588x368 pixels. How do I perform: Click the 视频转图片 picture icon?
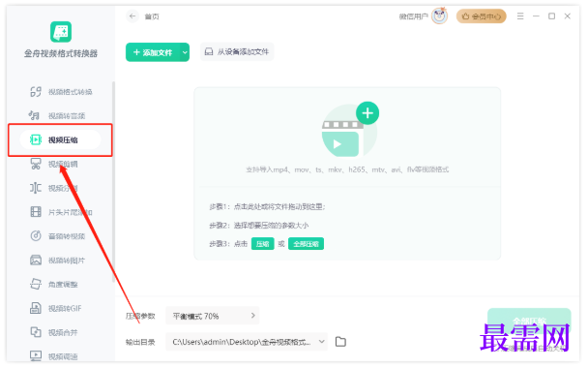36,261
